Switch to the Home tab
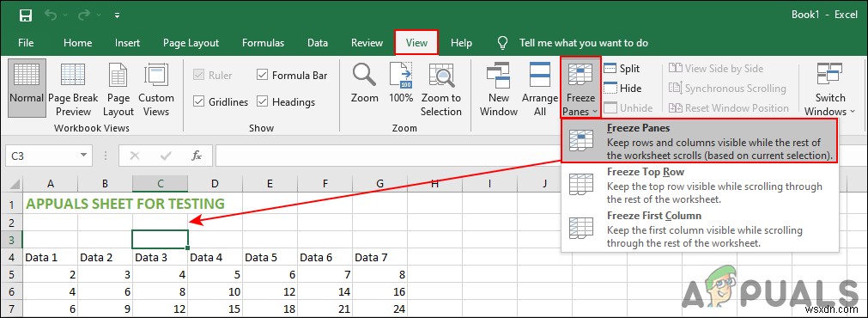This screenshot has height=318, width=868. [77, 43]
